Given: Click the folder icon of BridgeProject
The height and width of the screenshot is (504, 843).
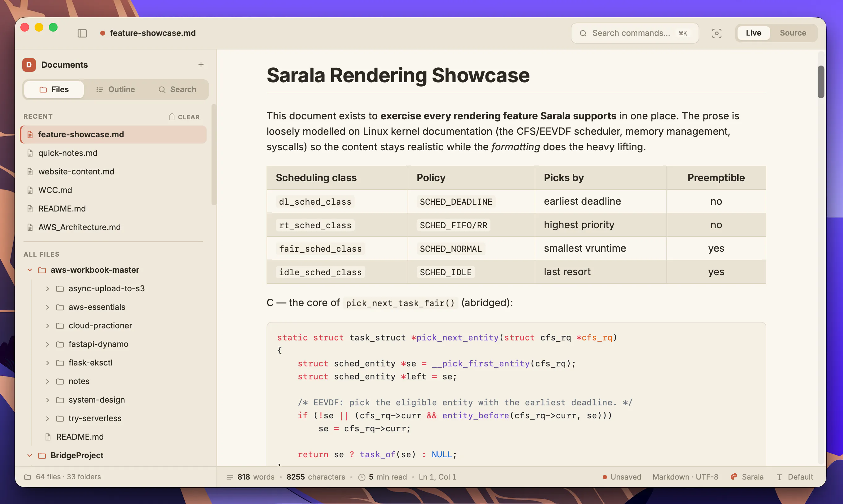Looking at the screenshot, I should pyautogui.click(x=42, y=455).
